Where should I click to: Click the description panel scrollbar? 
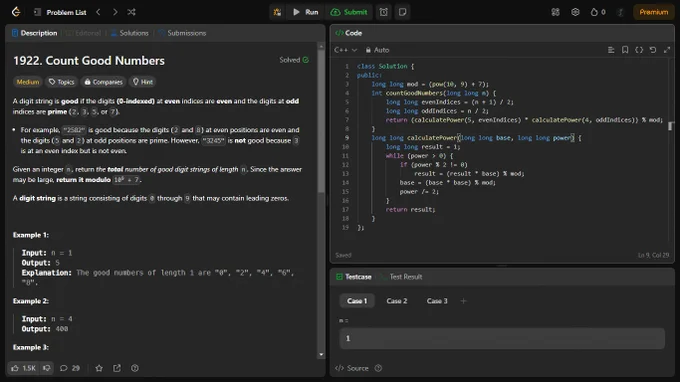tap(321, 121)
